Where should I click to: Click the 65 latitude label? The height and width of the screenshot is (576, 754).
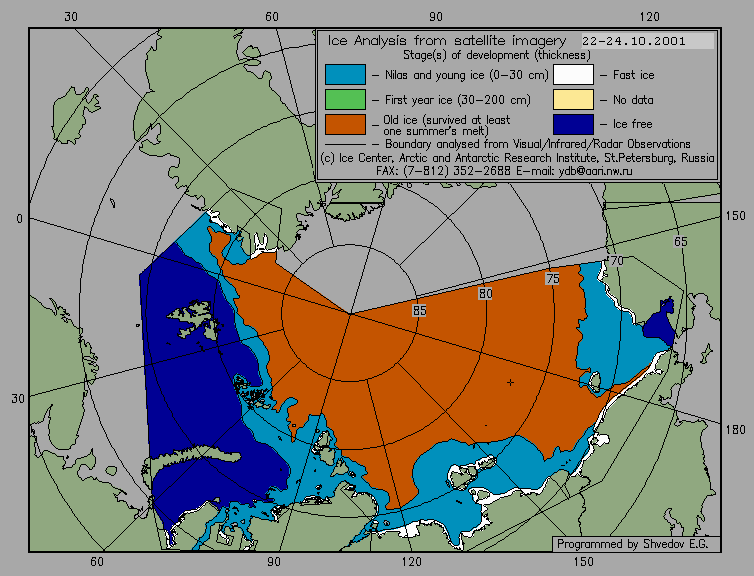click(x=680, y=241)
